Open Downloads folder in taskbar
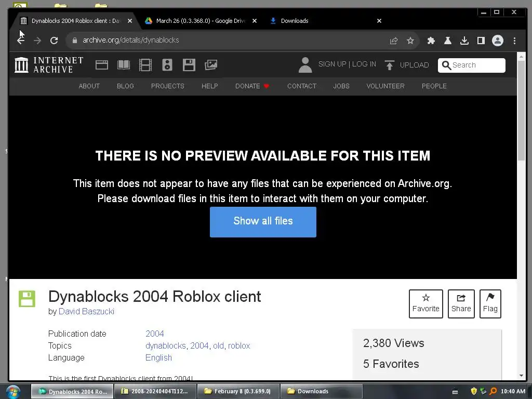The width and height of the screenshot is (532, 399). (321, 391)
